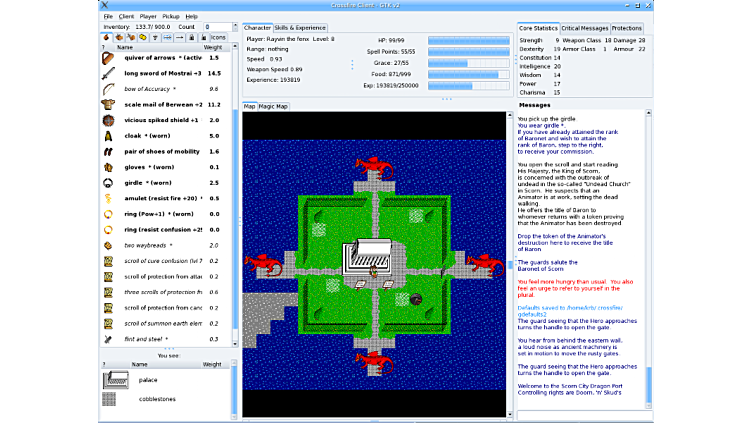Open the Critical Messages tab
This screenshot has height=423, width=752.
pos(584,28)
